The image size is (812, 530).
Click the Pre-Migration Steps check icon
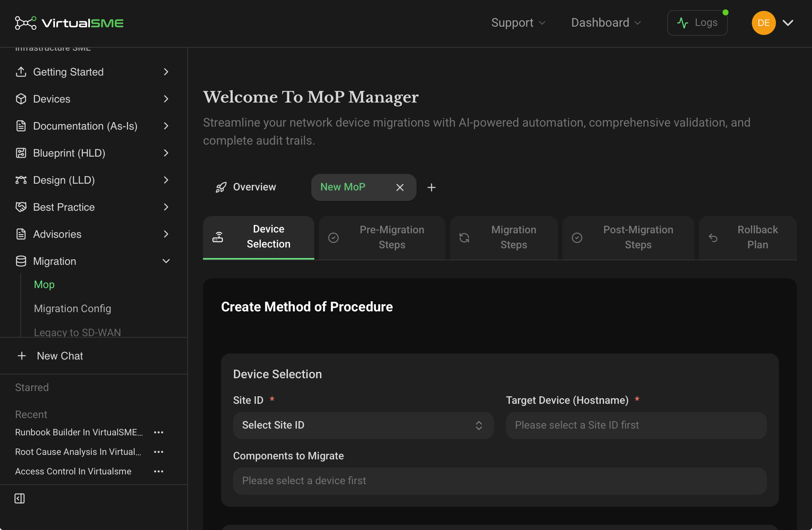[x=333, y=238]
